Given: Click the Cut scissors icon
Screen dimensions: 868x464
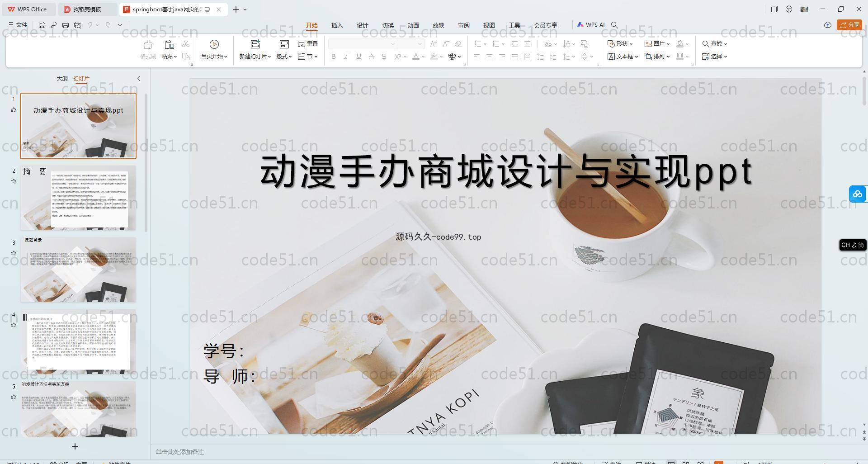Looking at the screenshot, I should click(x=186, y=44).
